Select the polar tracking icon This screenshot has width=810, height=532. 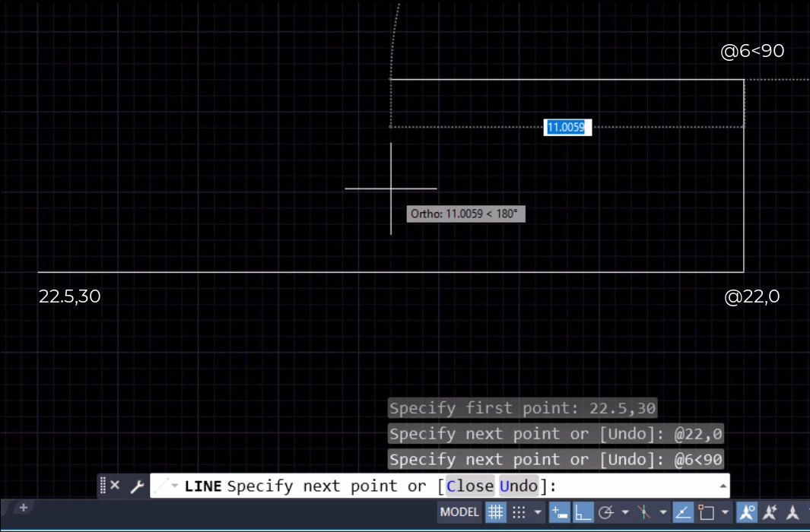pyautogui.click(x=605, y=512)
